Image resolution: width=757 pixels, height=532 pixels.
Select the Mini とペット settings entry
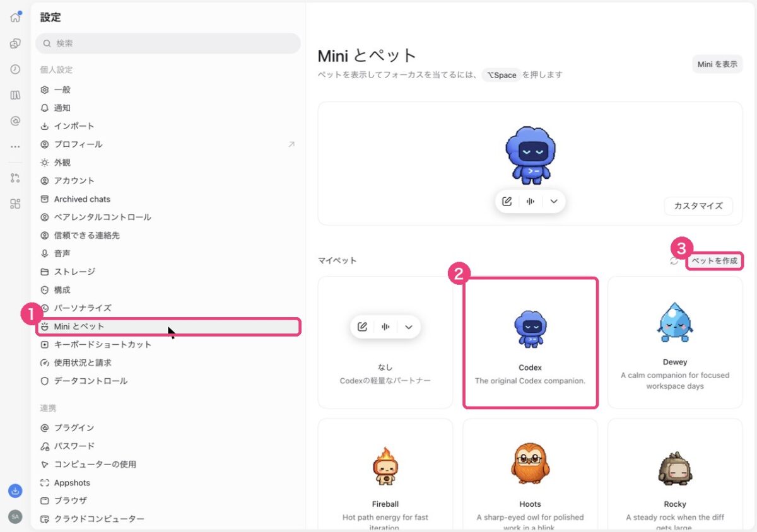point(168,327)
